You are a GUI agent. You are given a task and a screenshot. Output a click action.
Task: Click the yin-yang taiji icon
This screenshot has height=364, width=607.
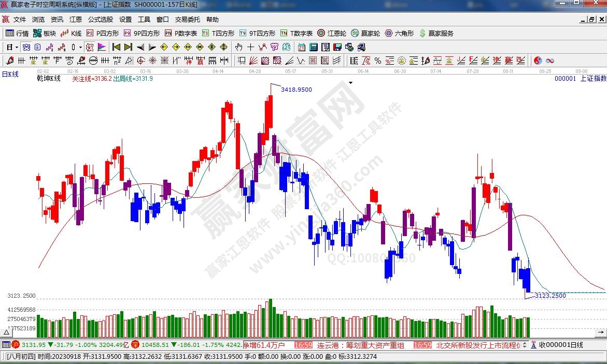coord(538,61)
